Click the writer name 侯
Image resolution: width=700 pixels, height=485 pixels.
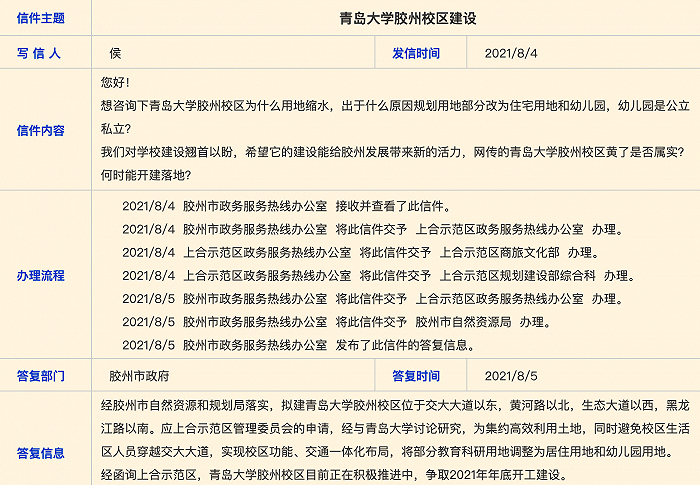[x=115, y=54]
